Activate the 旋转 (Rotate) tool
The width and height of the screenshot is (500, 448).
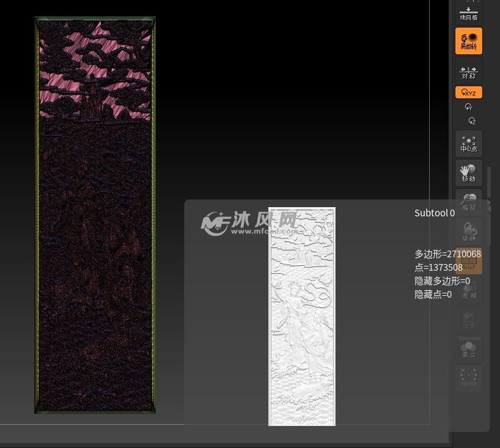point(469,230)
